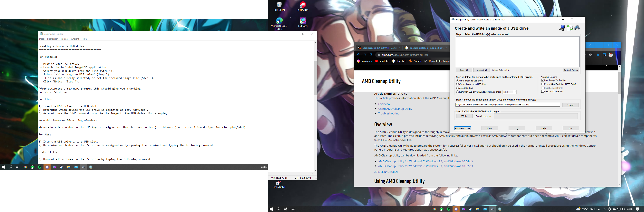
Task: Select 'Create image from USB drive' option
Action: [457, 84]
